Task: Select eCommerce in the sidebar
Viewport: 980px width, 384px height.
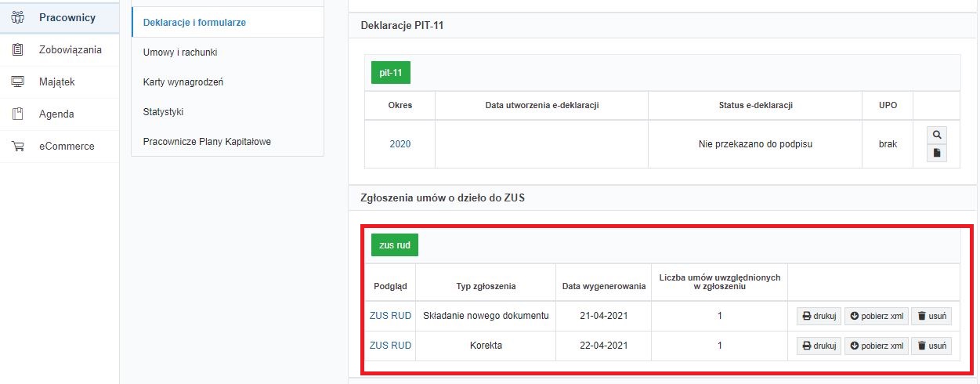Action: pyautogui.click(x=60, y=146)
